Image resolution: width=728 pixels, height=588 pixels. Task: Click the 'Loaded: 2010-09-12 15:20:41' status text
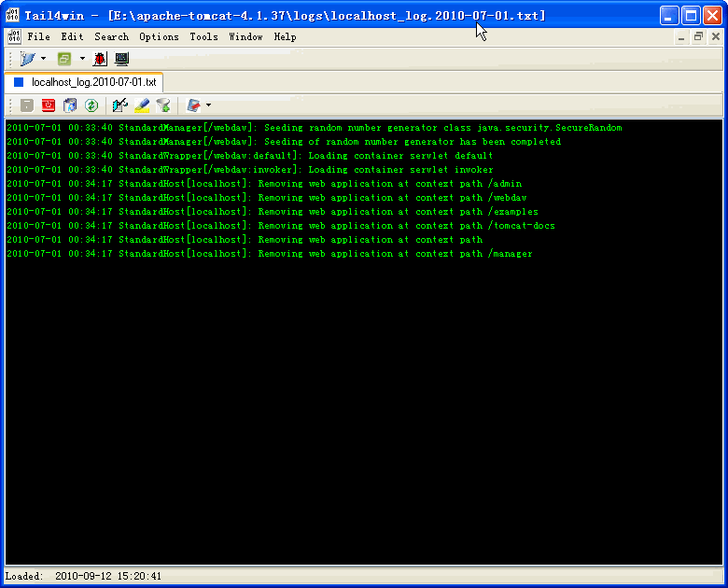[84, 577]
